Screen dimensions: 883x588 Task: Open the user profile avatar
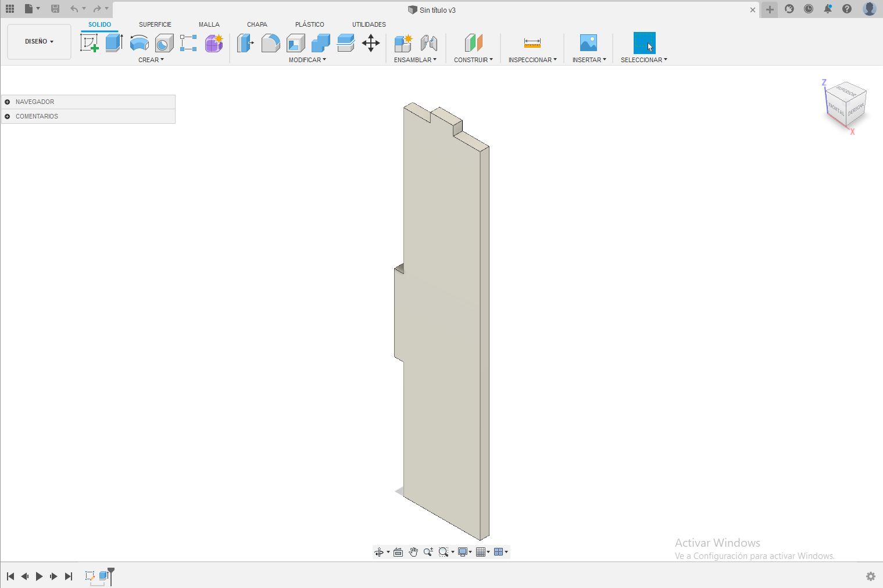click(x=870, y=9)
